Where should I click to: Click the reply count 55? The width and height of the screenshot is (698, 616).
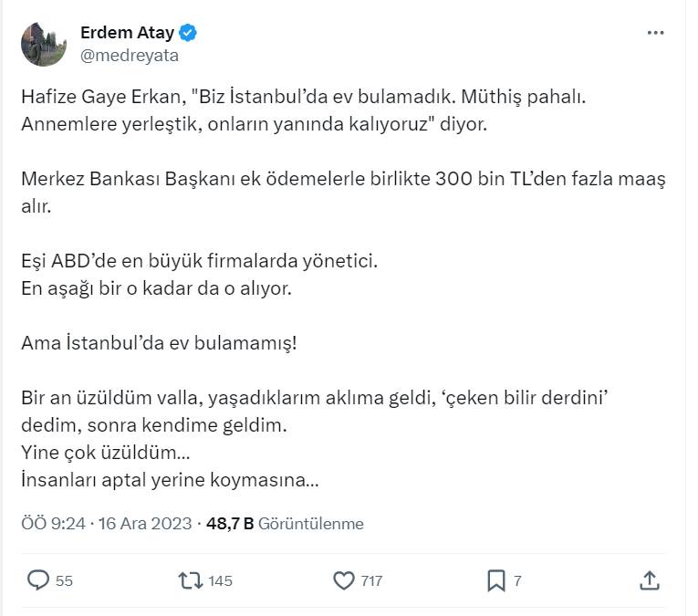64,580
